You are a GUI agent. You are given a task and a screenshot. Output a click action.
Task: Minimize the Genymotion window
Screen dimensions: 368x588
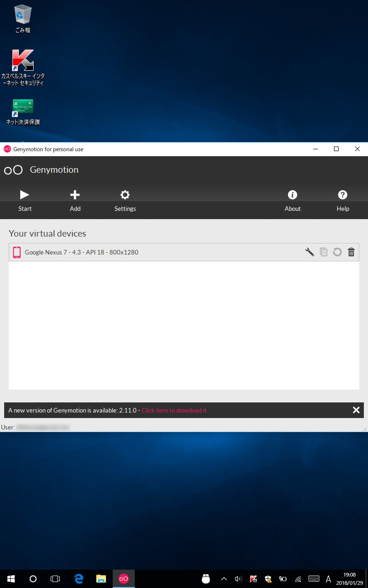315,149
